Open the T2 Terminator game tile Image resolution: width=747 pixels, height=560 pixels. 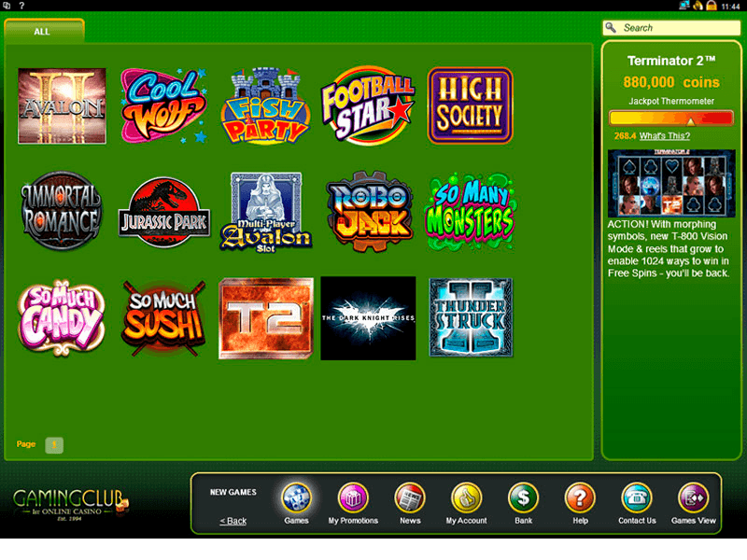coord(266,318)
